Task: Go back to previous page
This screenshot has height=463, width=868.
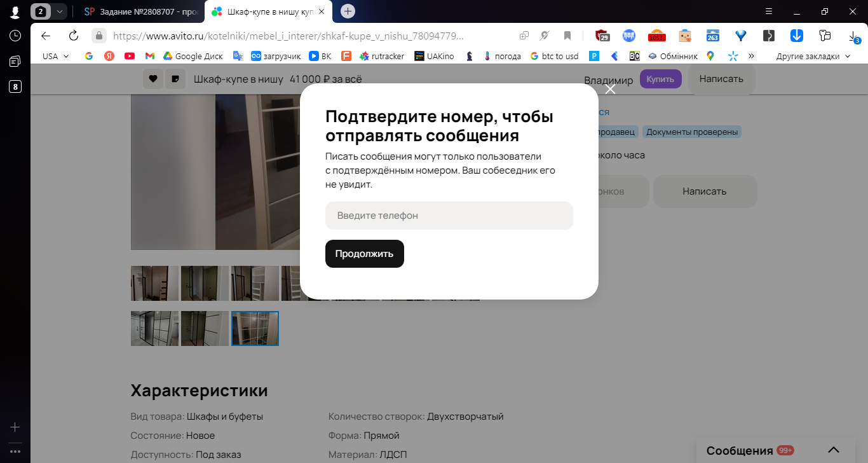Action: click(x=46, y=36)
